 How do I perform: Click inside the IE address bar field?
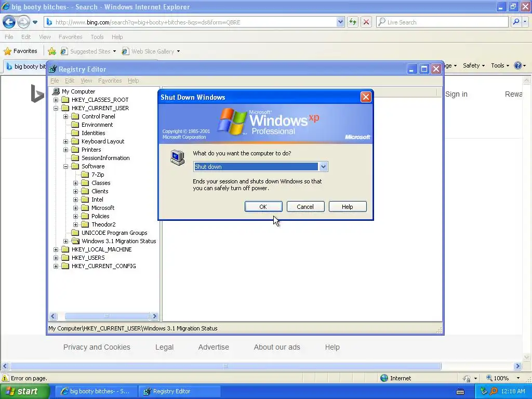point(195,22)
